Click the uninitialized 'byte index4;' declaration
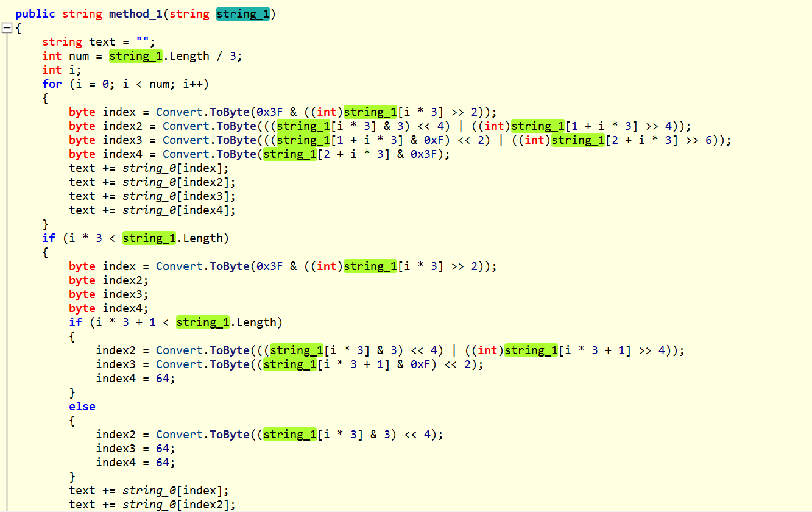The width and height of the screenshot is (812, 512). click(x=108, y=308)
